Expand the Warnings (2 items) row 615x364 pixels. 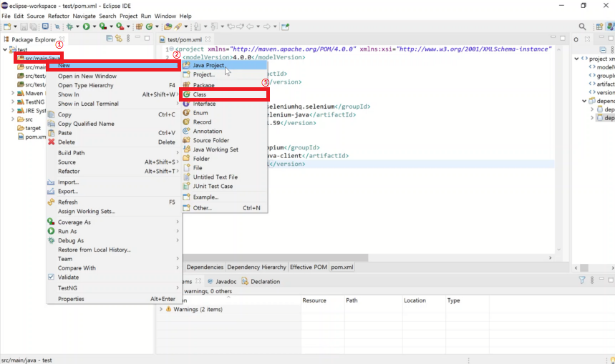pos(161,309)
